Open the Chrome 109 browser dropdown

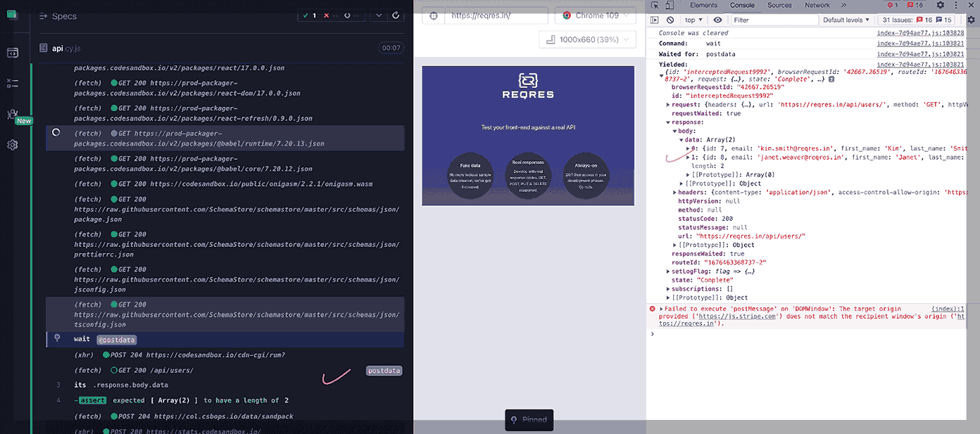595,15
